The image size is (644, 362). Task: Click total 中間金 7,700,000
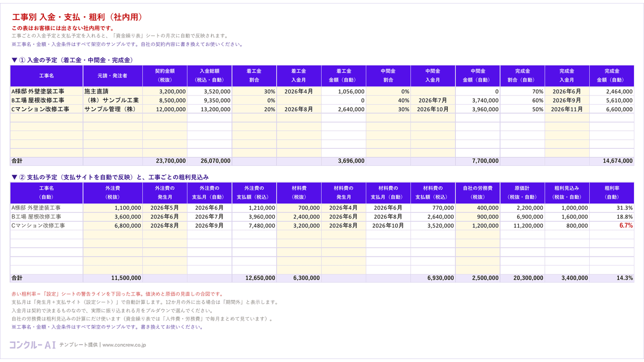point(478,161)
